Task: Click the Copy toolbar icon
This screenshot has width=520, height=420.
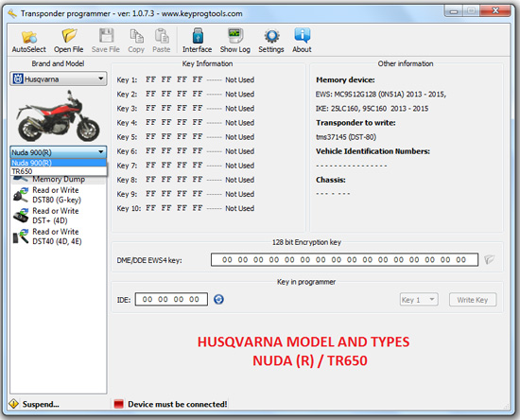Action: (x=136, y=36)
